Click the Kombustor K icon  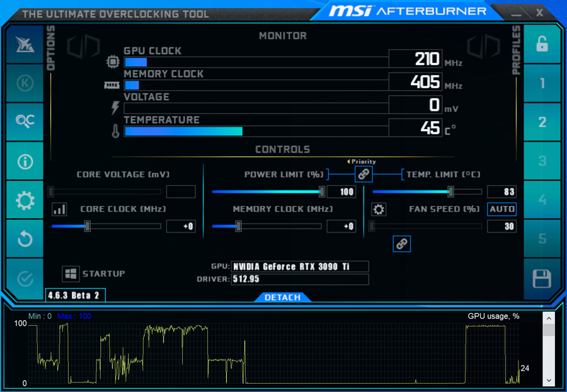tap(25, 83)
